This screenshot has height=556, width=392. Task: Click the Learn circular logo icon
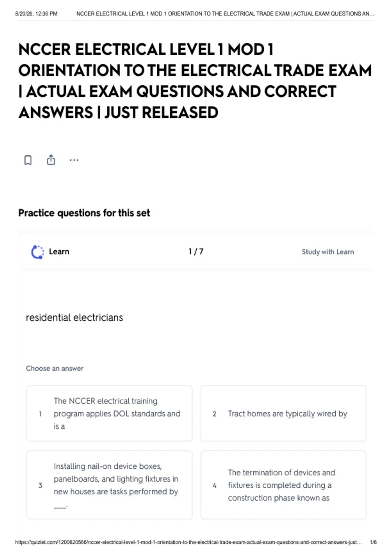click(37, 252)
